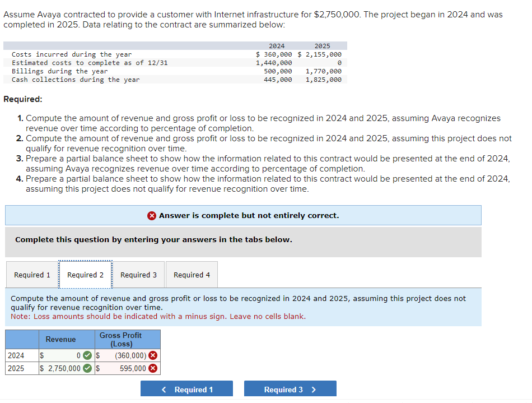The width and height of the screenshot is (532, 403).
Task: Click the 2025 revenue showing 2,750,000
Action: 62,368
